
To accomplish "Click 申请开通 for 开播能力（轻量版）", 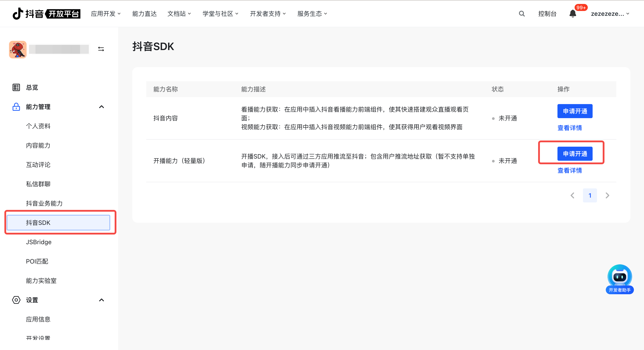I will (575, 153).
